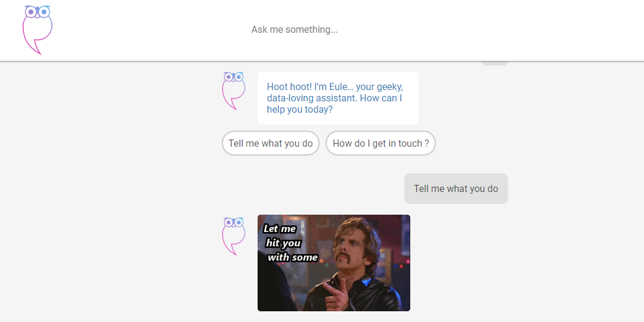Viewport: 644px width, 322px height.
Task: Click the owl avatar next to the GIF
Action: pyautogui.click(x=234, y=236)
